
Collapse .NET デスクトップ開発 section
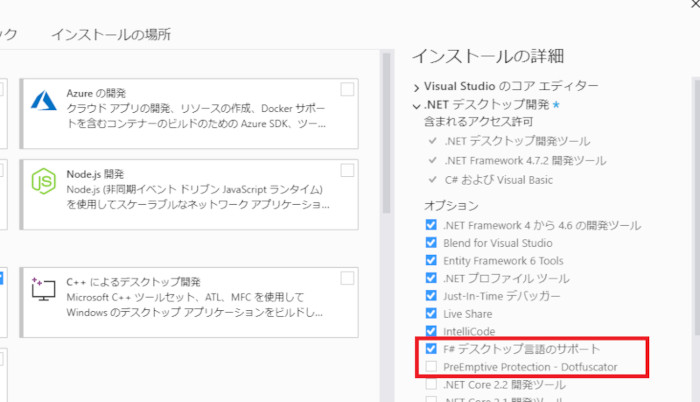(416, 106)
